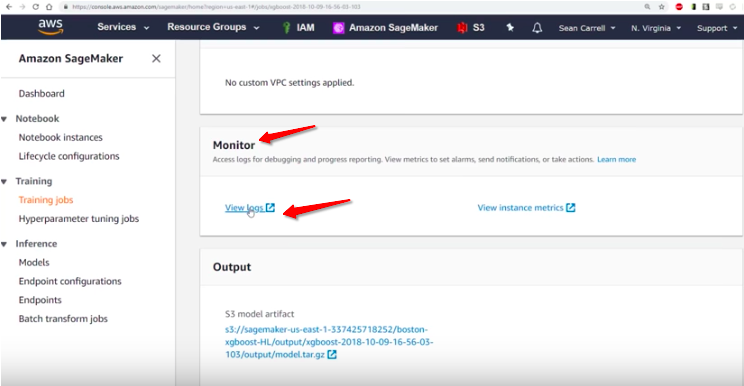This screenshot has height=386, width=744.
Task: Click the AWS logo home icon
Action: (x=50, y=27)
